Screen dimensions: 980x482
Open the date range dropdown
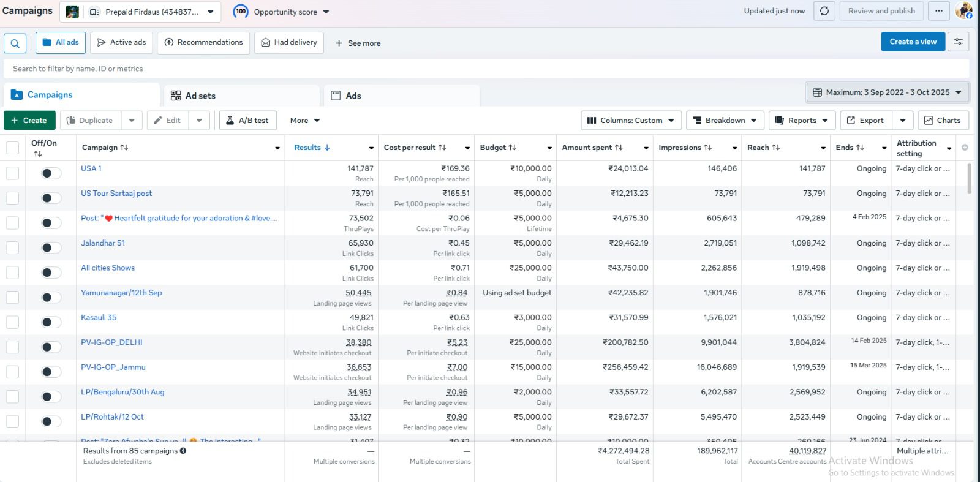coord(888,92)
